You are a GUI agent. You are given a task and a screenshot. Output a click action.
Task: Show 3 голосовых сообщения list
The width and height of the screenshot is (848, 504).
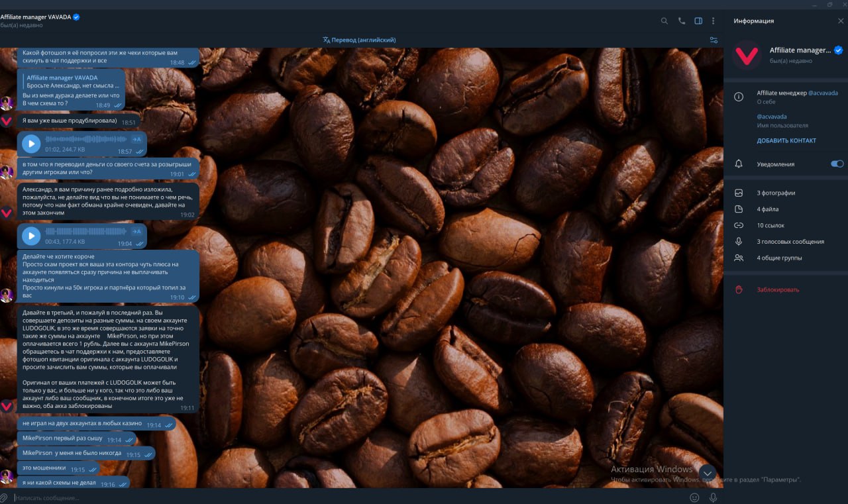pos(790,242)
